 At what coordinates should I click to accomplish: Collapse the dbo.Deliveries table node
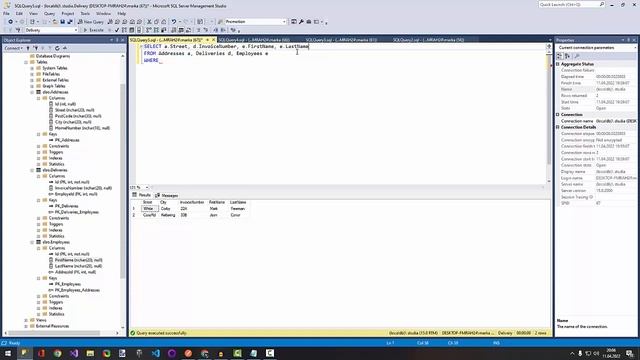[32, 170]
